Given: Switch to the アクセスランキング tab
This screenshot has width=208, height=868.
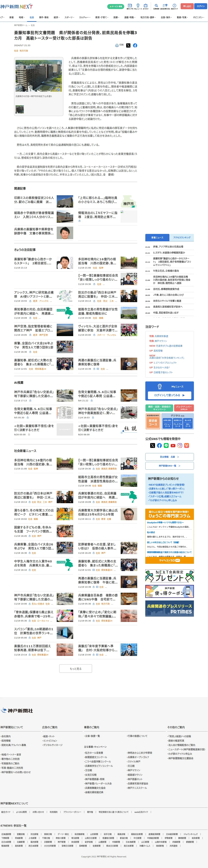Looking at the screenshot, I should 182,238.
